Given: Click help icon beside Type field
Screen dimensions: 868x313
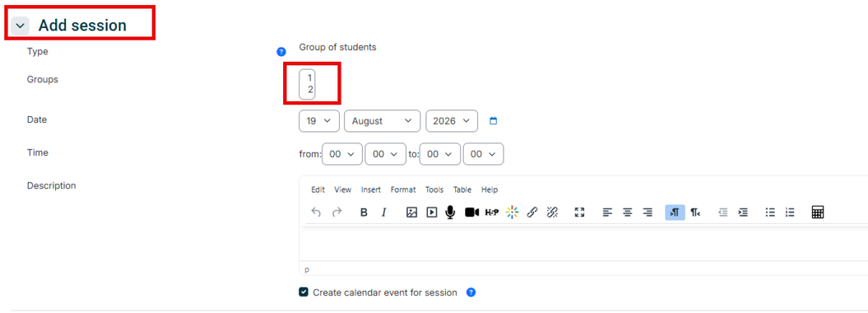Looking at the screenshot, I should (x=281, y=52).
